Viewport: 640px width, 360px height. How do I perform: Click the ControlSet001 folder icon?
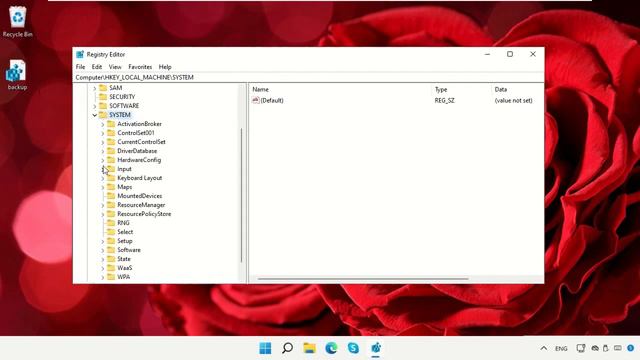point(111,133)
